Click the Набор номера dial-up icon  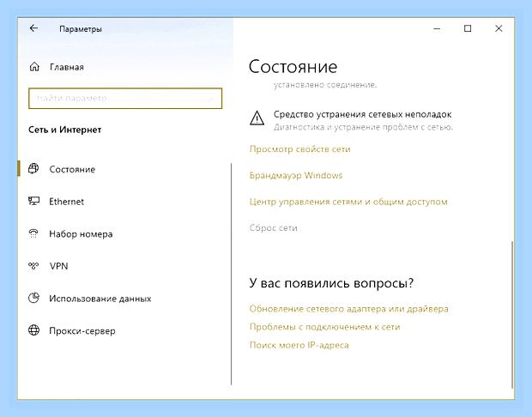33,233
